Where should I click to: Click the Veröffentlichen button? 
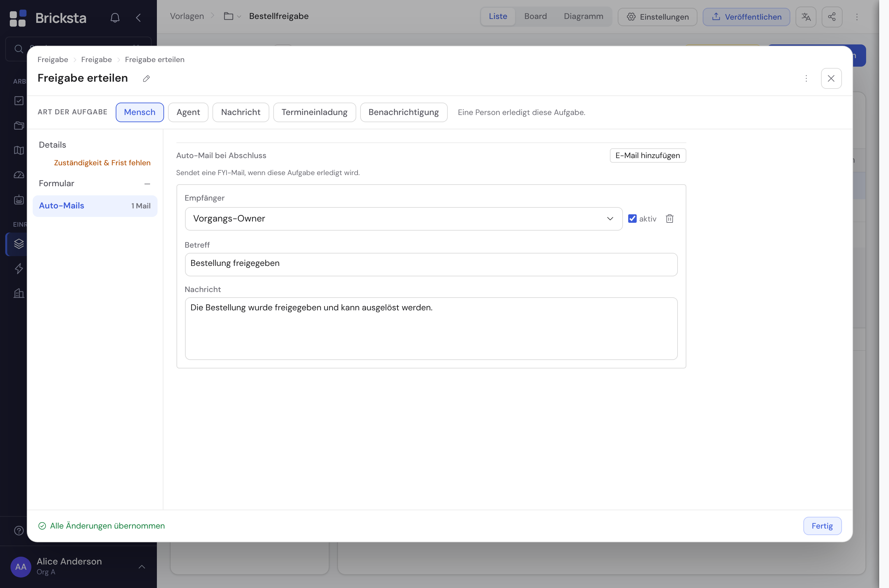pos(746,17)
